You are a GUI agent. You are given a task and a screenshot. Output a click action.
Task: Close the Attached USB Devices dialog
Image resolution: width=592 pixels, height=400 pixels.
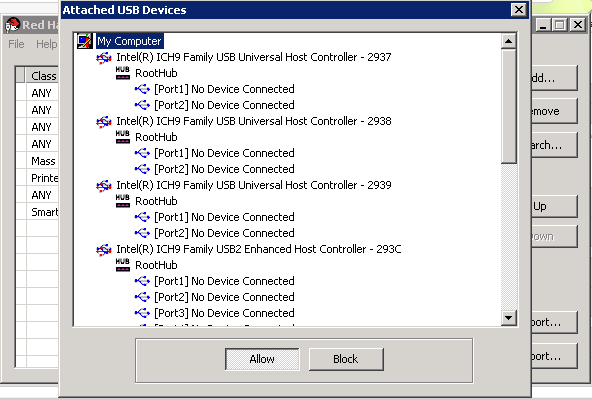pyautogui.click(x=519, y=9)
